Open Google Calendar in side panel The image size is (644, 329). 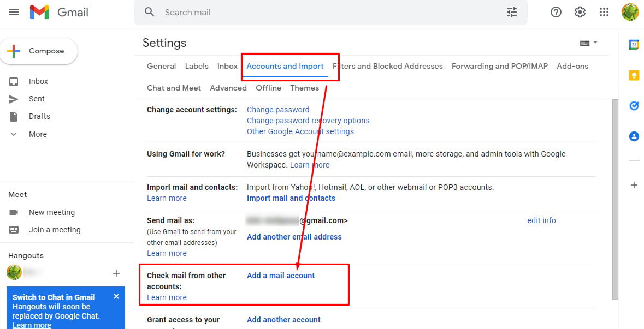pyautogui.click(x=634, y=45)
